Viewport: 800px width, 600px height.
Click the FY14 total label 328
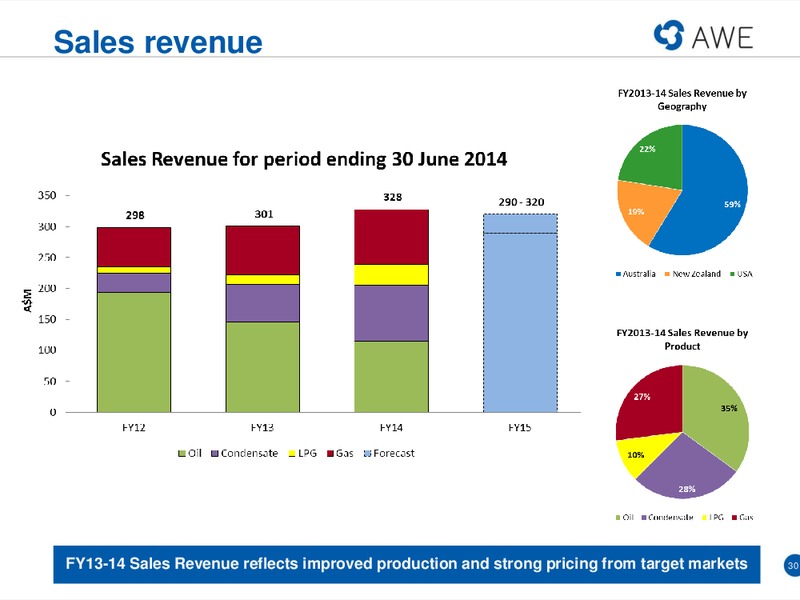click(x=392, y=197)
